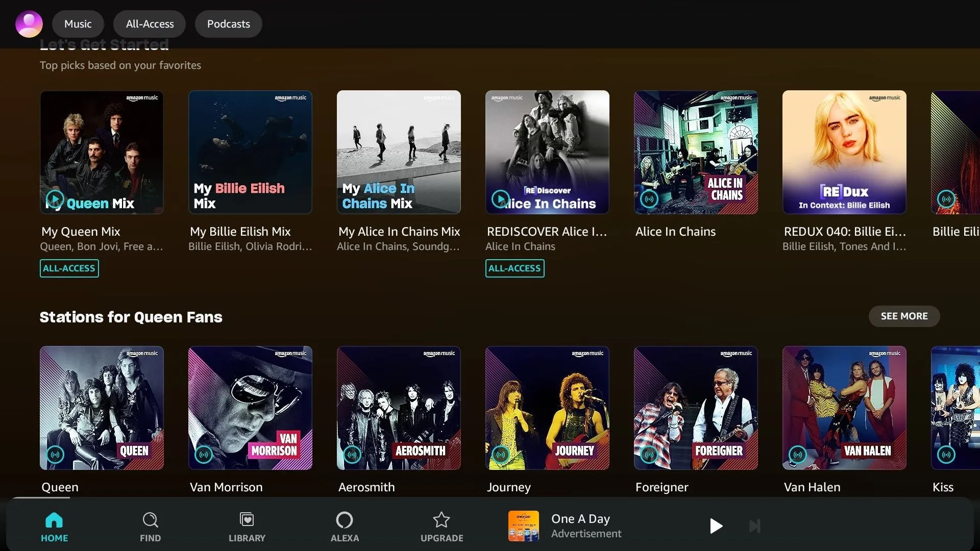980x551 pixels.
Task: Select the All-Access tab
Action: 150,24
